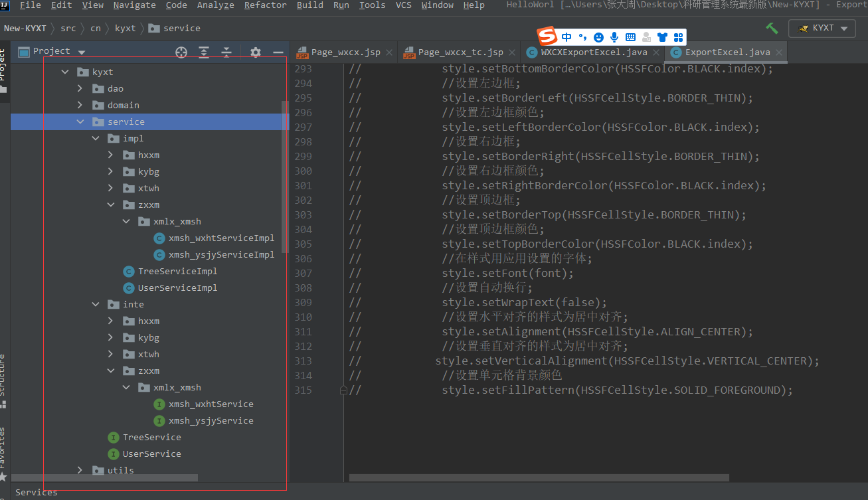The image size is (868, 500).
Task: Open the Analyze menu
Action: coord(215,5)
